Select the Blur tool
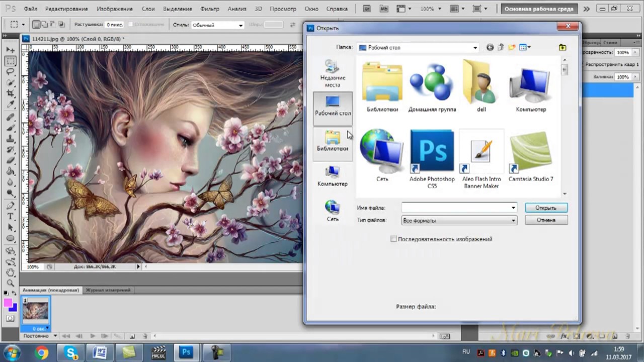This screenshot has width=644, height=362. 10,183
